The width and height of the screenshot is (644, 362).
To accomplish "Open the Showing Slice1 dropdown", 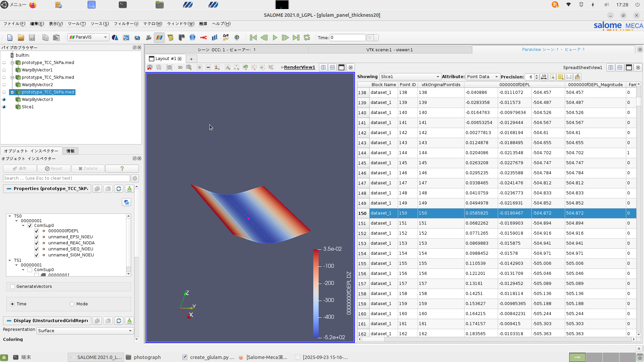I will (410, 77).
